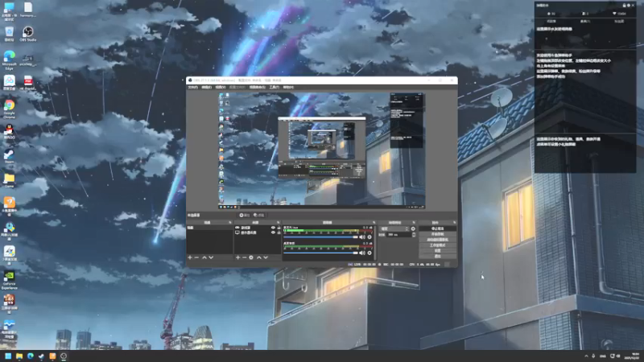Pop out the Sources dock
Screen dimensions: 644x362
pos(278,223)
